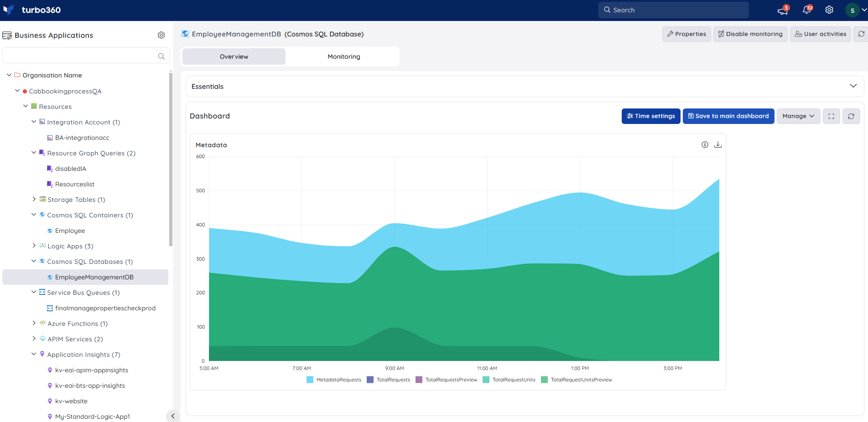868x422 pixels.
Task: Open the notifications bell icon
Action: pyautogui.click(x=806, y=10)
